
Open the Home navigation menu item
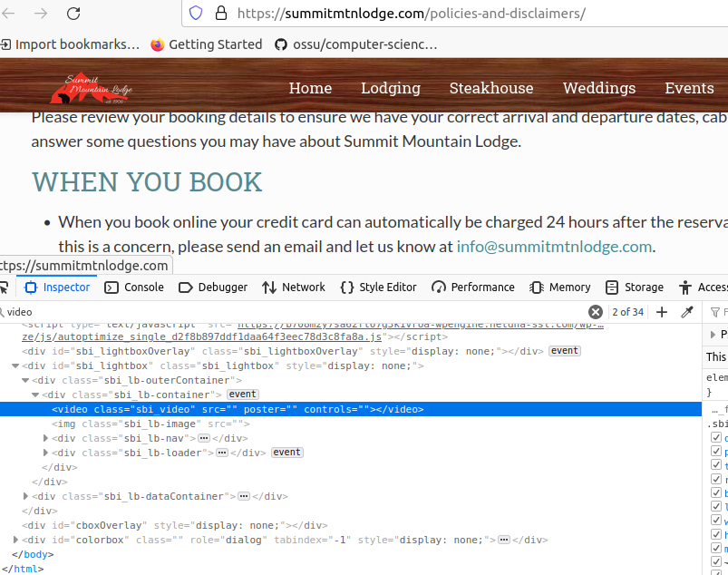pos(310,88)
